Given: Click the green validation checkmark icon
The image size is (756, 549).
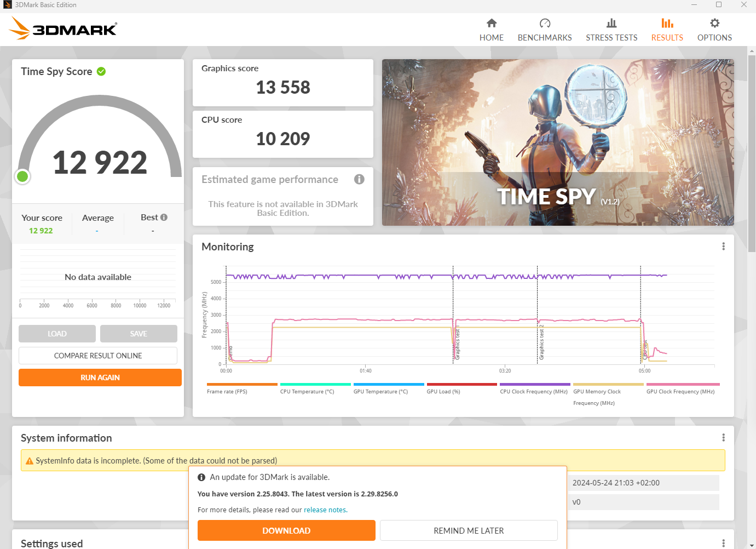Looking at the screenshot, I should (x=101, y=71).
